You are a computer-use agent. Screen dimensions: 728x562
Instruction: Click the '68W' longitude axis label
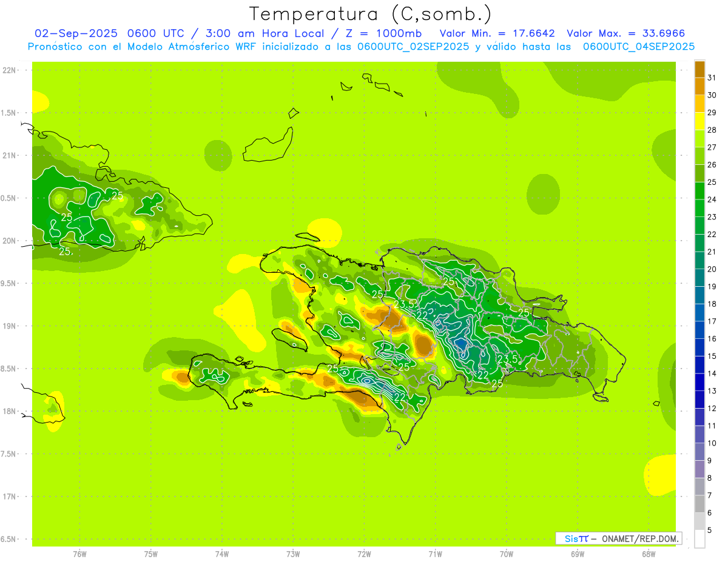click(649, 554)
